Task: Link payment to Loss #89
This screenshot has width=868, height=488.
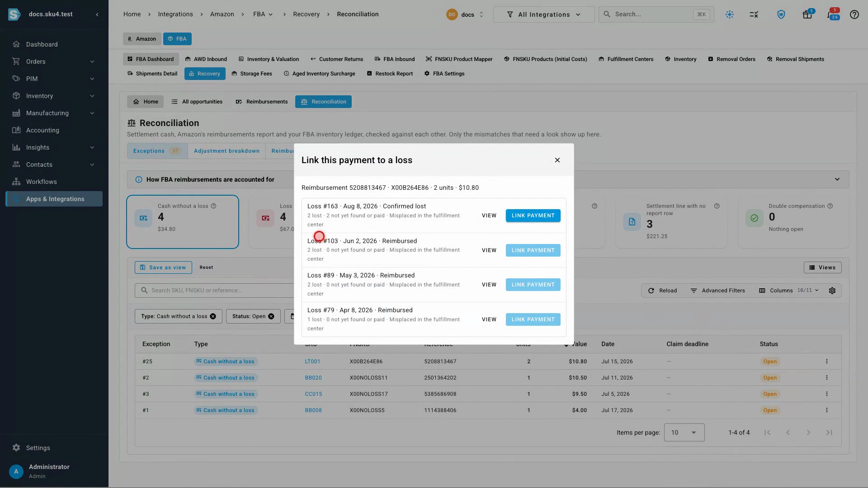Action: click(533, 285)
